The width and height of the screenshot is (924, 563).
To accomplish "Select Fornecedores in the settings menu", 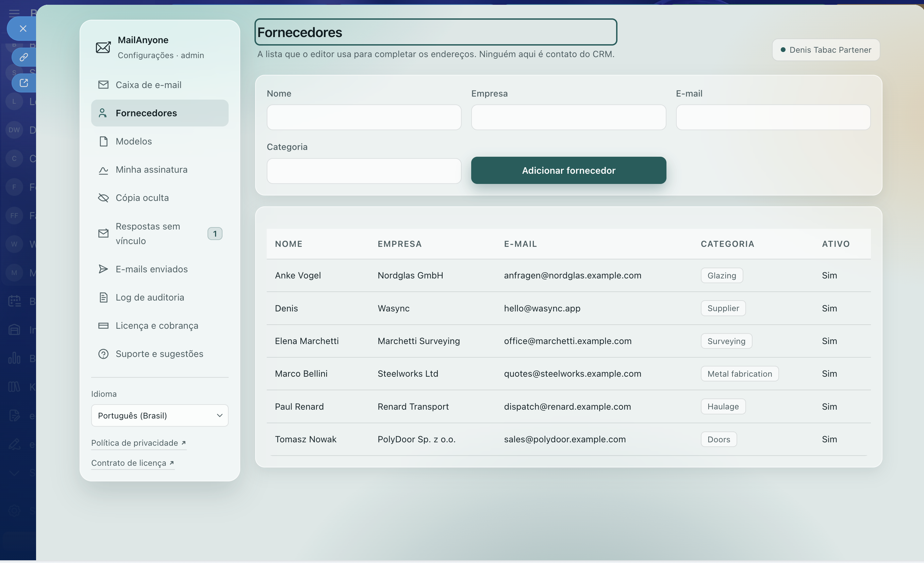I will click(160, 113).
